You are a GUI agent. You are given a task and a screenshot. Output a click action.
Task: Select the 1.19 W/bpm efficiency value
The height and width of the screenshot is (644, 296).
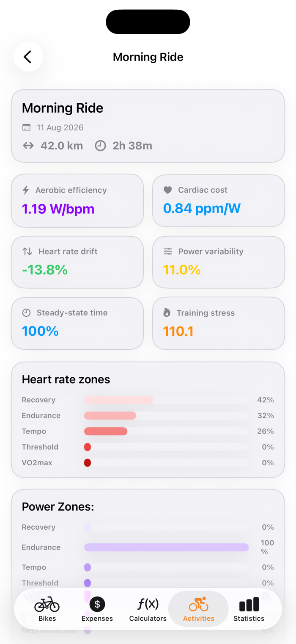tap(58, 209)
